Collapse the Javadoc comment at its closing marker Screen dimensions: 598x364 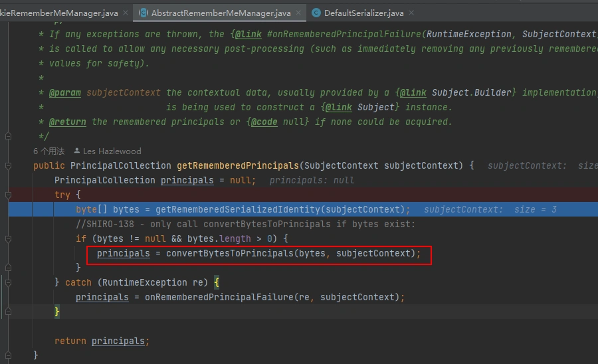pyautogui.click(x=8, y=137)
